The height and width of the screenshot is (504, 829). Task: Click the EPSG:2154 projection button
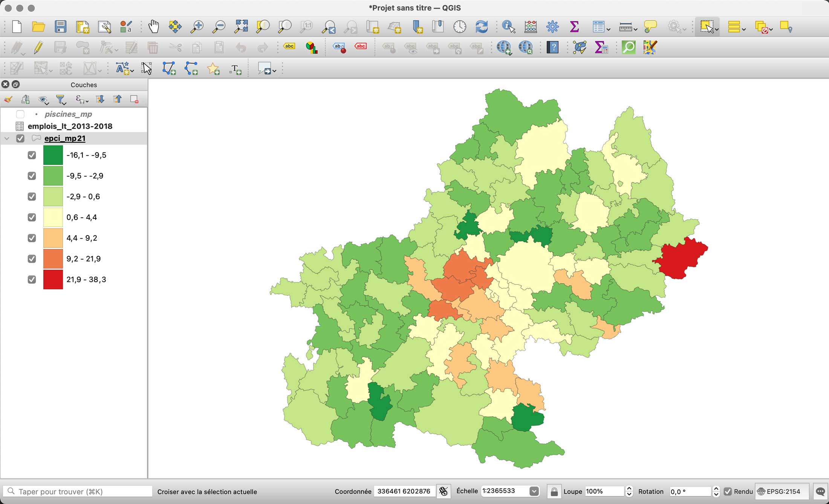782,492
